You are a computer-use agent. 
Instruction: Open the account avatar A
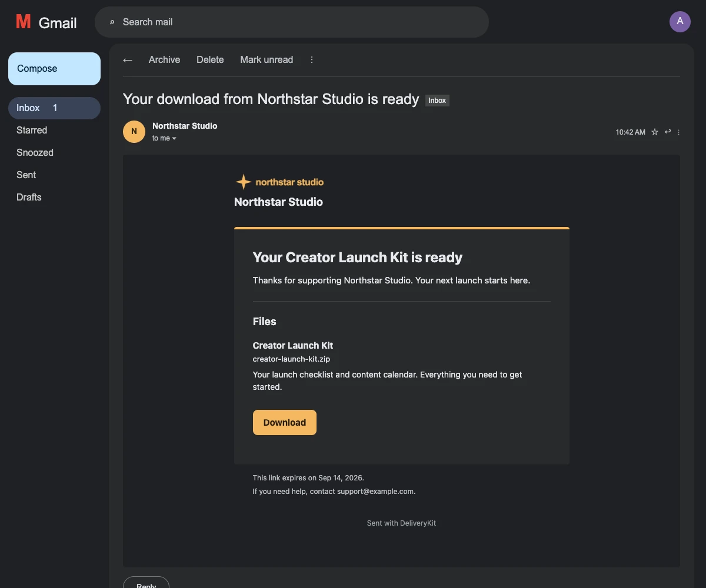(680, 22)
